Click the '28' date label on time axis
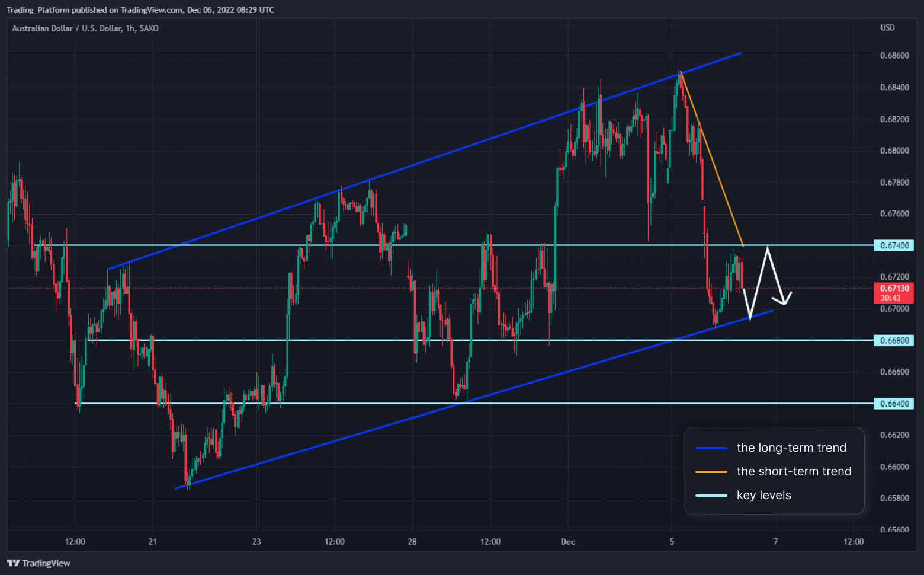 [x=412, y=542]
